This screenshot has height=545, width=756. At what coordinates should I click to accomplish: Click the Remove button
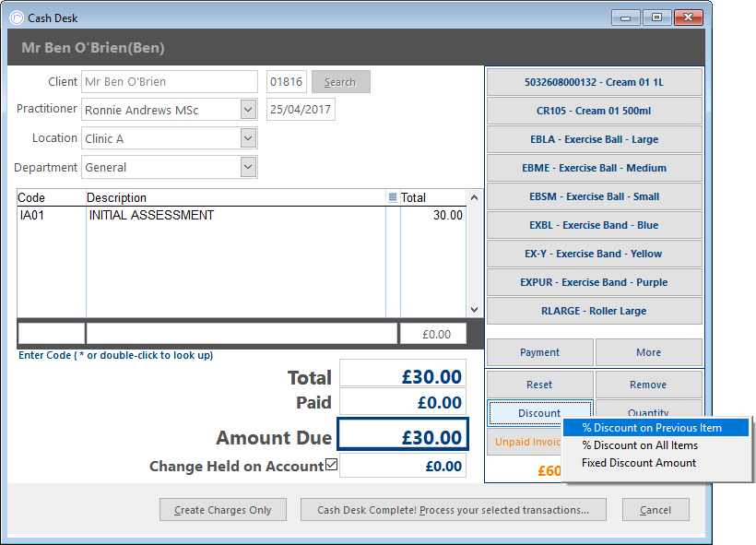649,385
